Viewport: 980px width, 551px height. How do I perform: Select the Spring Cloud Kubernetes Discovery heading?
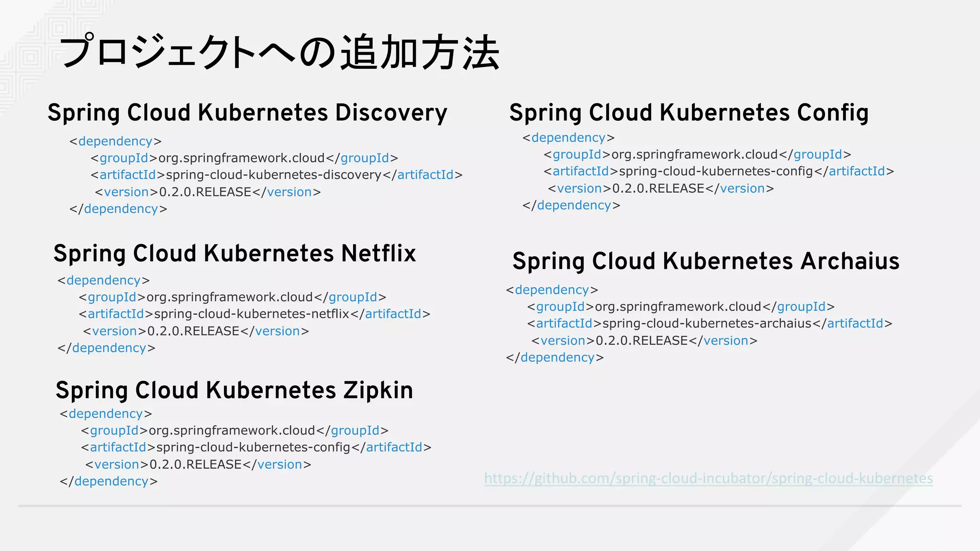[247, 113]
